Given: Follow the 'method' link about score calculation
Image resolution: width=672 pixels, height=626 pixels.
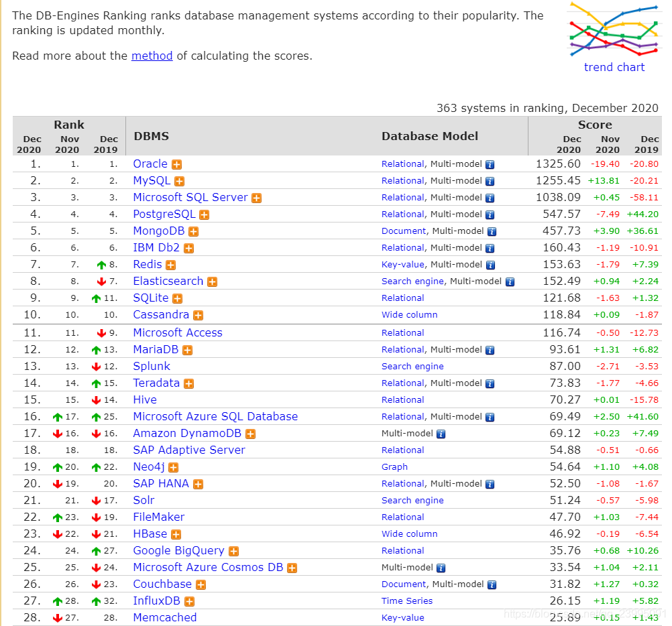Looking at the screenshot, I should 152,56.
